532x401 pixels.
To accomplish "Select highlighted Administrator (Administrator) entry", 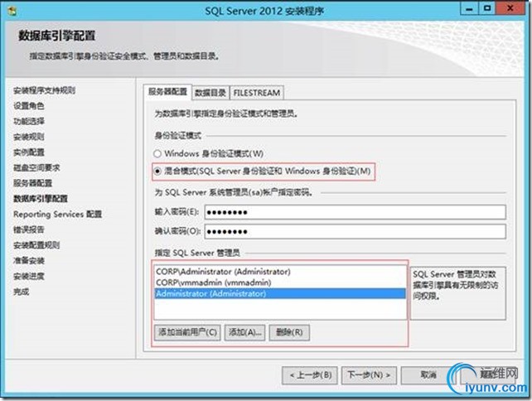I will coord(280,294).
